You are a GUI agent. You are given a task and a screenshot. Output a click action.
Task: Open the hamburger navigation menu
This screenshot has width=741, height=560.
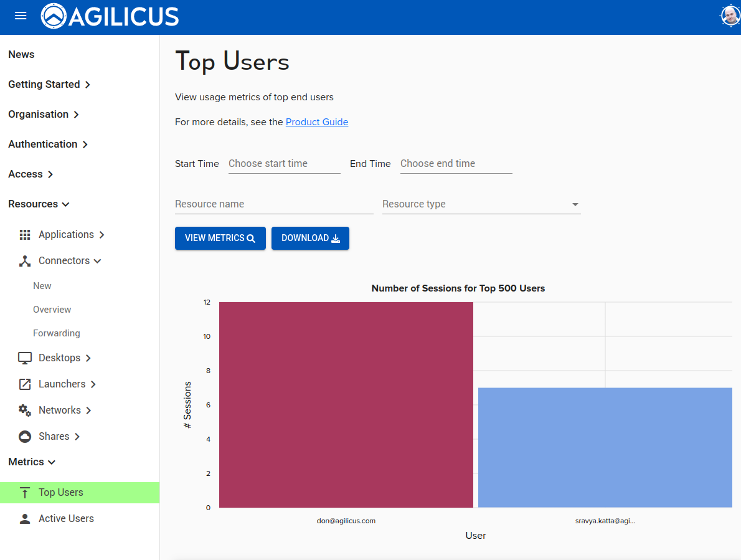point(21,16)
